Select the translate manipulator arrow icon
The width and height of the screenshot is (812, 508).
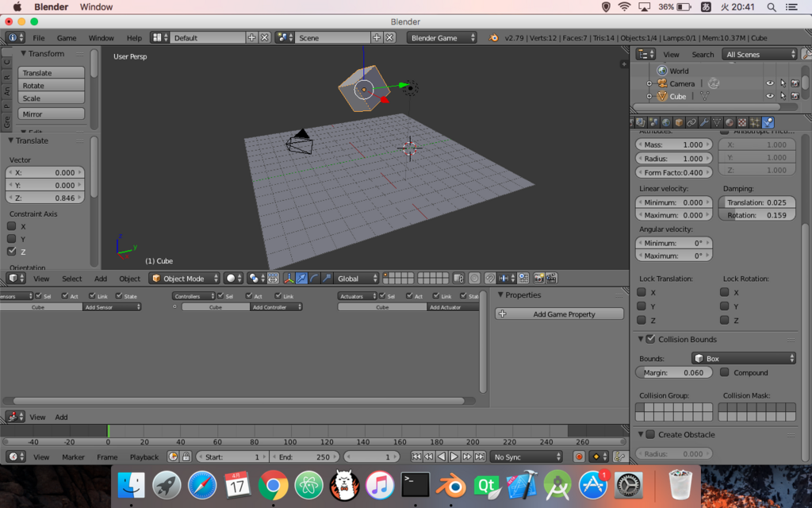tap(301, 279)
